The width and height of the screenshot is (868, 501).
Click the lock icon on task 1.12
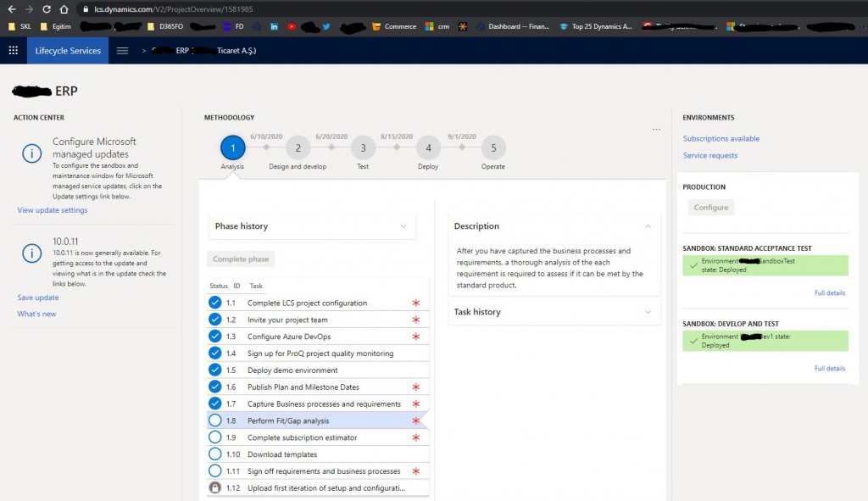click(214, 487)
